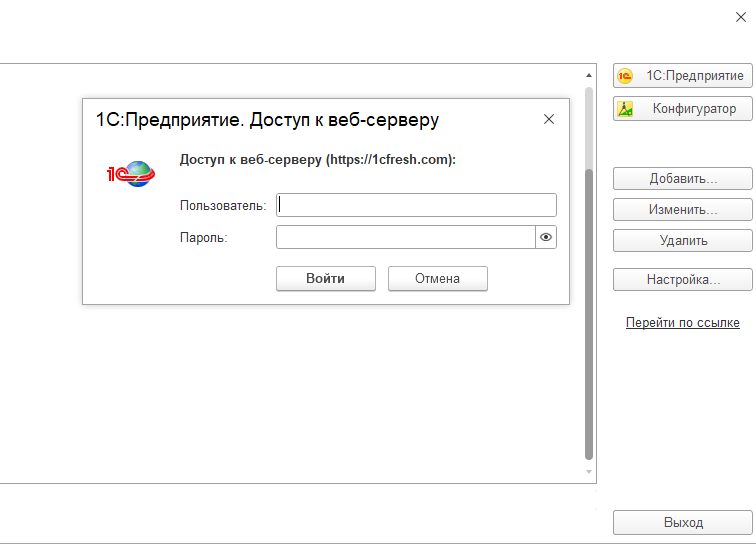Delete infobase with Удалить button

[x=682, y=240]
